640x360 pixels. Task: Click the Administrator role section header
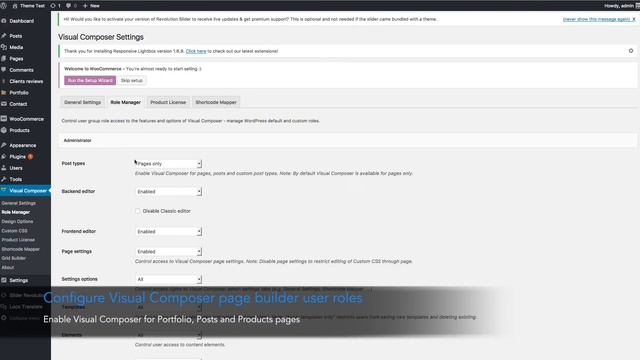tap(348, 140)
